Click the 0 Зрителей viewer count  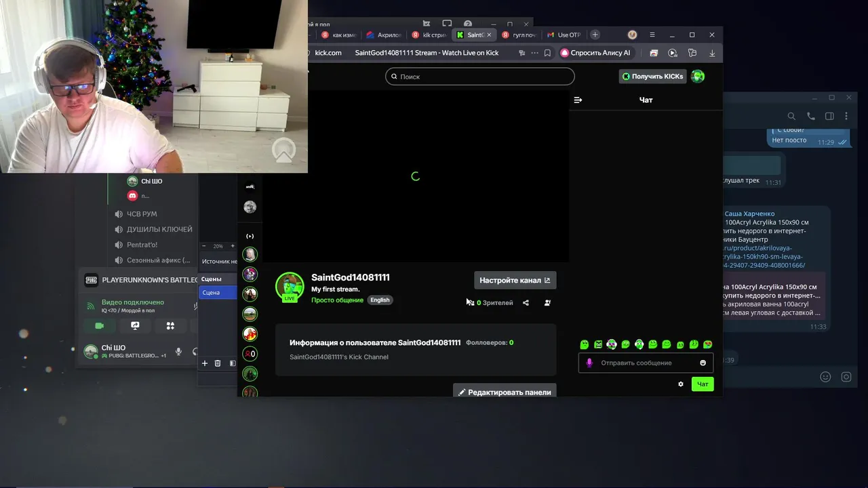[x=494, y=302]
